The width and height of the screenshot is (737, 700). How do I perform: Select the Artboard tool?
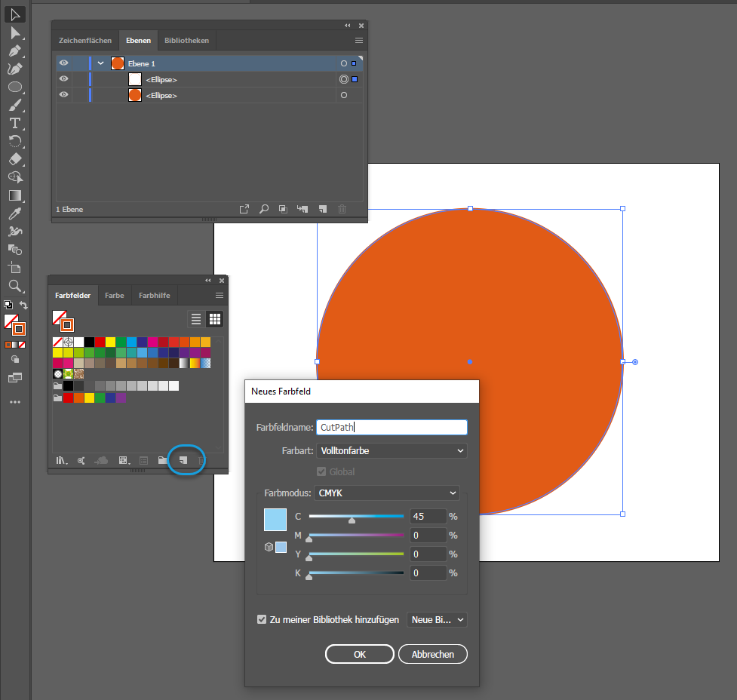pyautogui.click(x=15, y=268)
